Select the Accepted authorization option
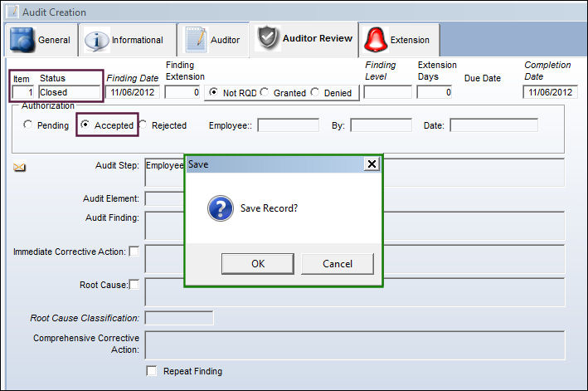Viewport: 588px width, 391px height. [85, 125]
